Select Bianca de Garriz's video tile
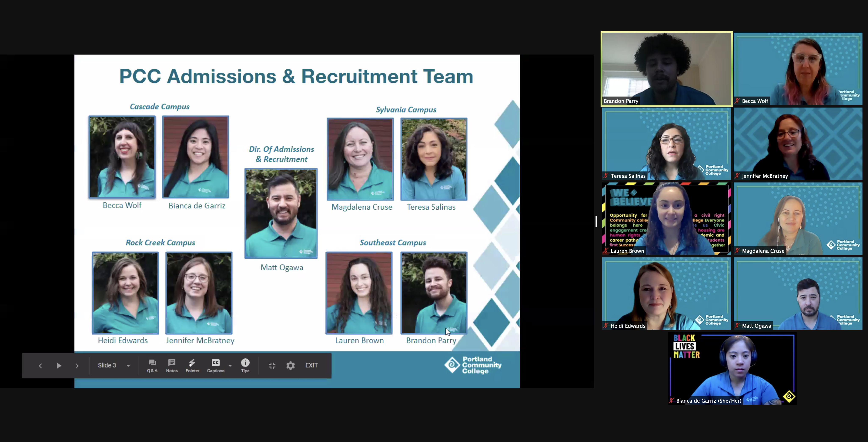Image resolution: width=868 pixels, height=442 pixels. tap(732, 369)
